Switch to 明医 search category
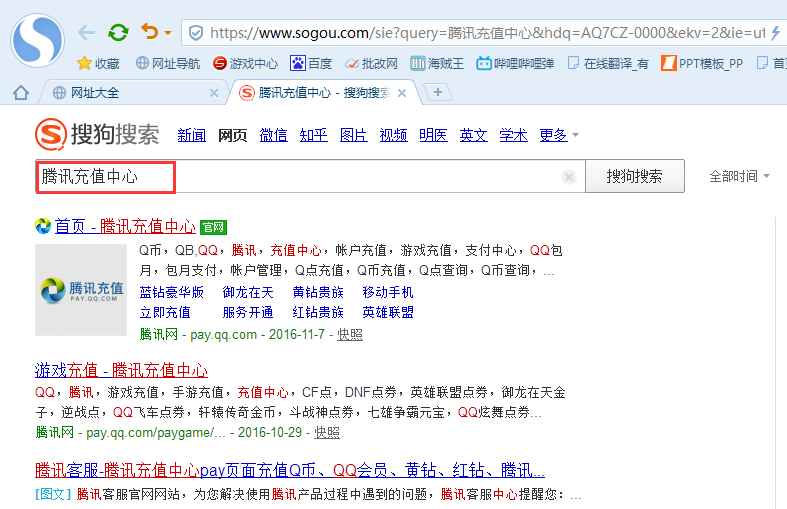787x509 pixels. 434,135
